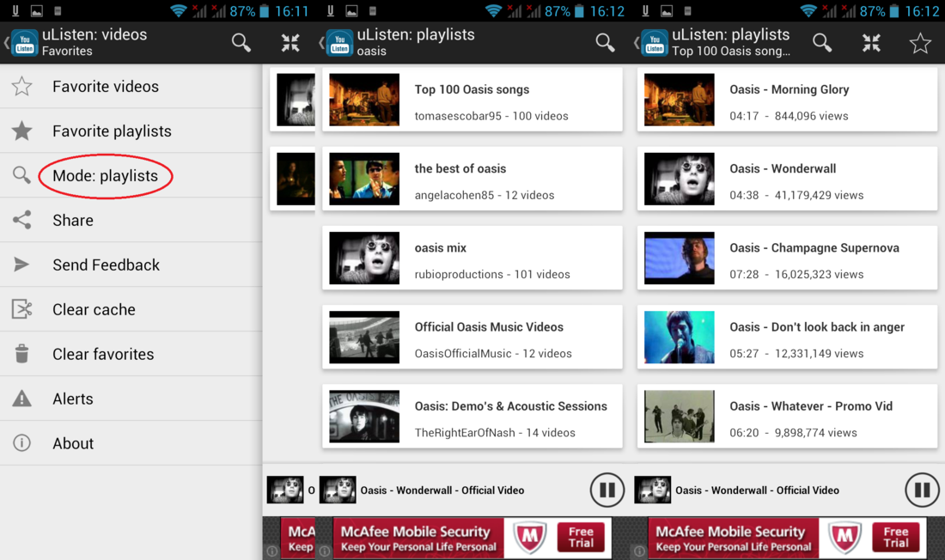Tap the Clear favorites menu entry

pos(131,354)
